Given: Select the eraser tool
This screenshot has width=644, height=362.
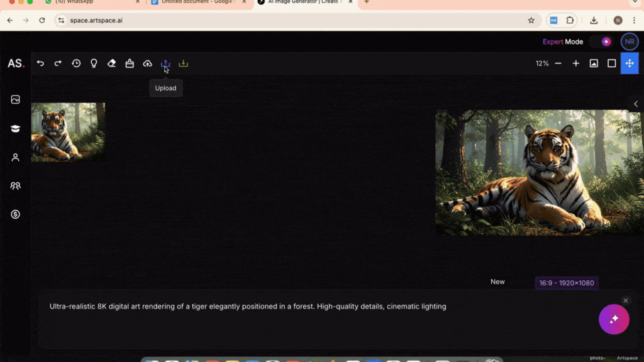Looking at the screenshot, I should [111, 63].
